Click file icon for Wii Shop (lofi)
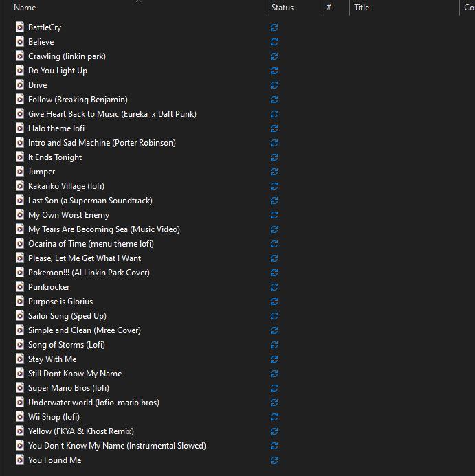 (20, 416)
